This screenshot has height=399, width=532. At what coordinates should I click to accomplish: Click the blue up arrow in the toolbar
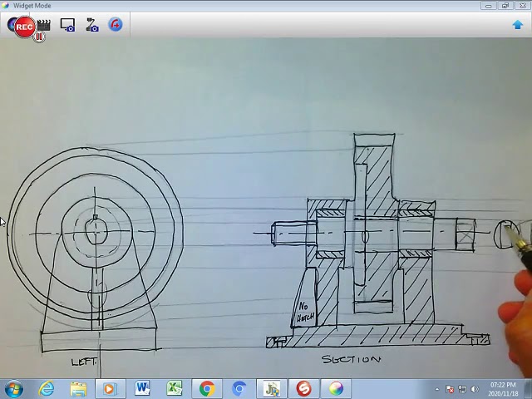point(517,25)
